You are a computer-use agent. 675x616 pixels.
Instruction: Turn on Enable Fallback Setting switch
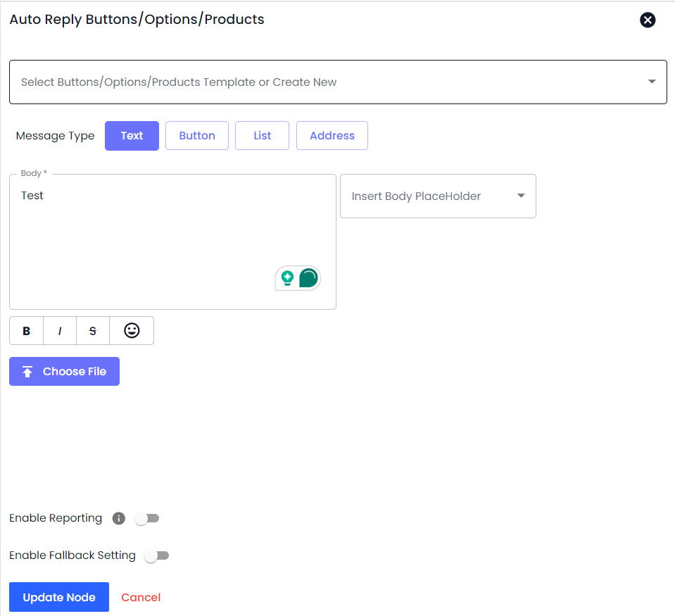point(157,555)
